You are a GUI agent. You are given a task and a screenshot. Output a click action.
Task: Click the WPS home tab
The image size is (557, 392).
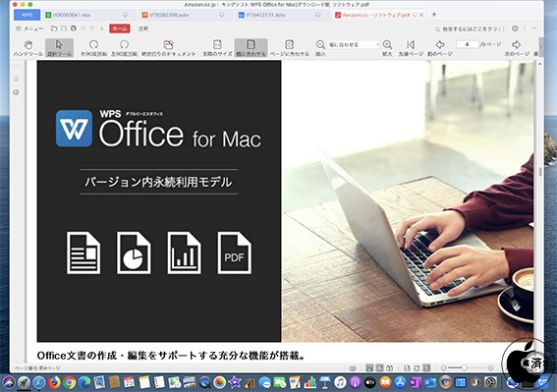click(x=27, y=15)
